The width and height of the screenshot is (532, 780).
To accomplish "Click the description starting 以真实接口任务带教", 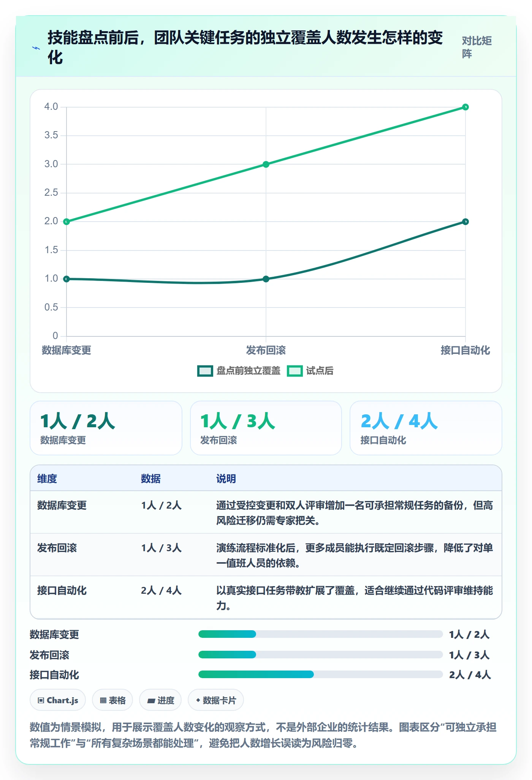I will (x=355, y=598).
